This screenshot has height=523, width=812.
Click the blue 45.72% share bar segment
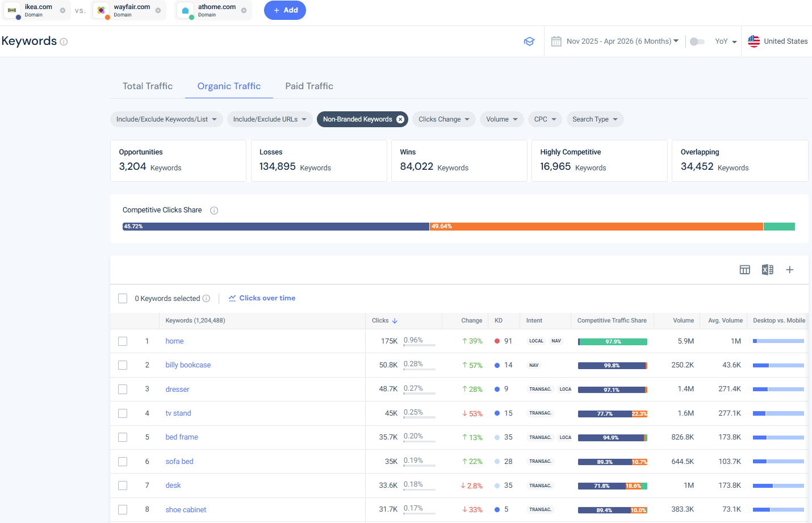[x=276, y=227]
